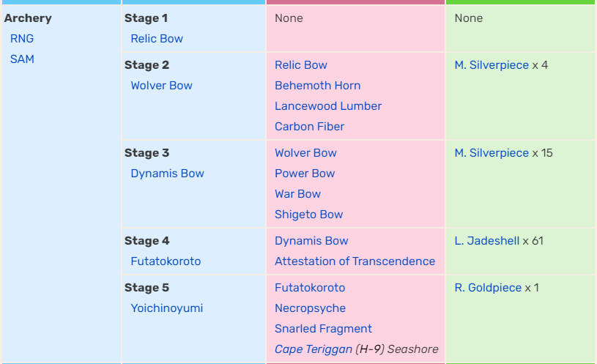This screenshot has width=597, height=364.
Task: Open the Cape Teriggan zone link
Action: 314,349
